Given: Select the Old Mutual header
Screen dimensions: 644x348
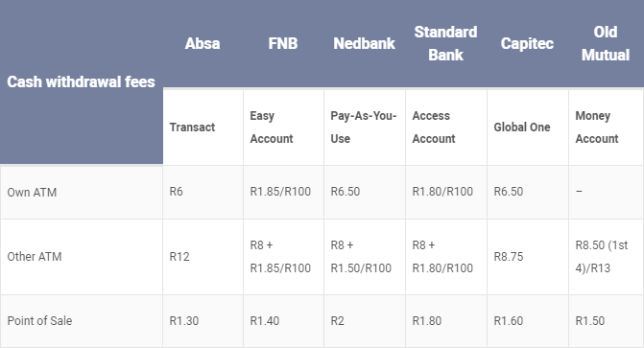Looking at the screenshot, I should click(x=606, y=43).
